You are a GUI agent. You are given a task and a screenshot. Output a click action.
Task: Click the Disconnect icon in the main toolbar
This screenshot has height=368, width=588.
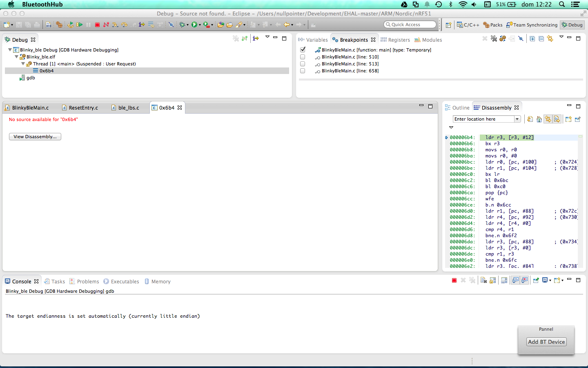click(106, 25)
